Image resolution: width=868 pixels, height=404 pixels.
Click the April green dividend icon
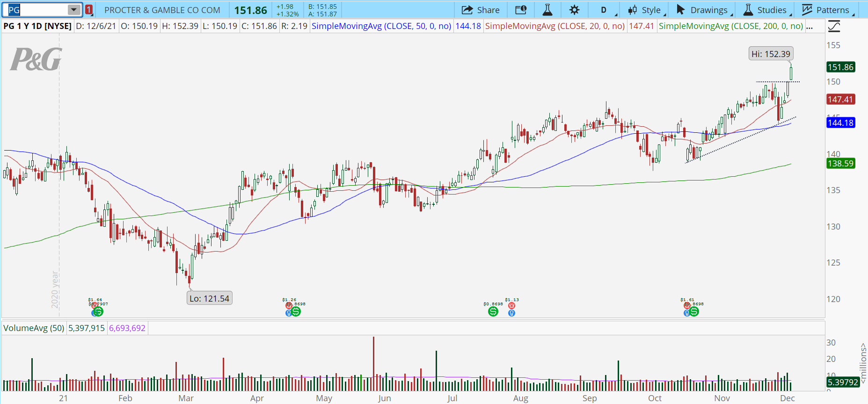click(296, 311)
